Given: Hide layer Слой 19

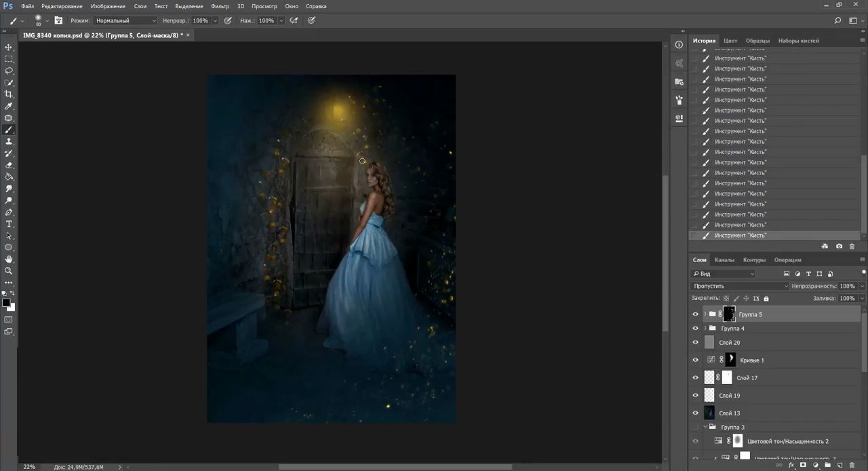Looking at the screenshot, I should [695, 396].
